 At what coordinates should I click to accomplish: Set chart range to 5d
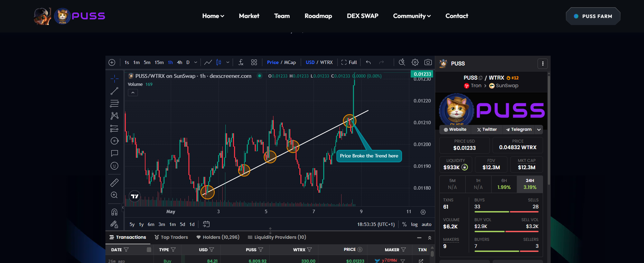(183, 224)
